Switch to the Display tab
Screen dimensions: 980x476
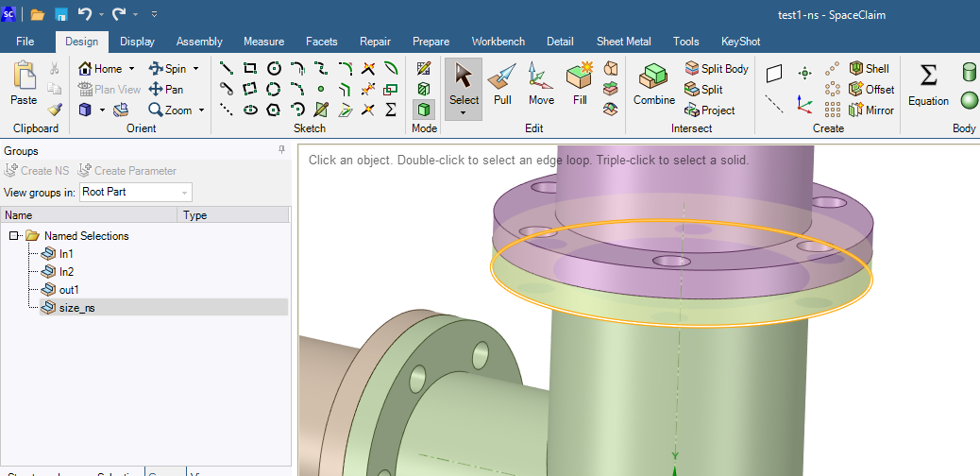138,42
